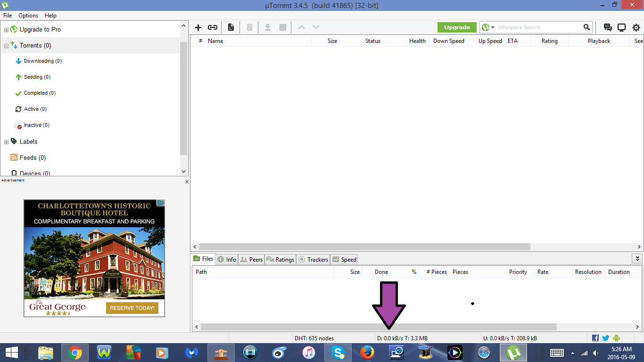Sort torrents by the Rating column

point(549,41)
